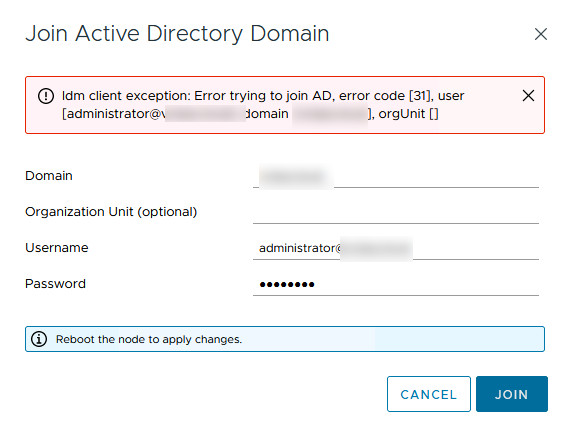Cancel joining the Active Directory domain
Image resolution: width=570 pixels, height=434 pixels.
(429, 394)
